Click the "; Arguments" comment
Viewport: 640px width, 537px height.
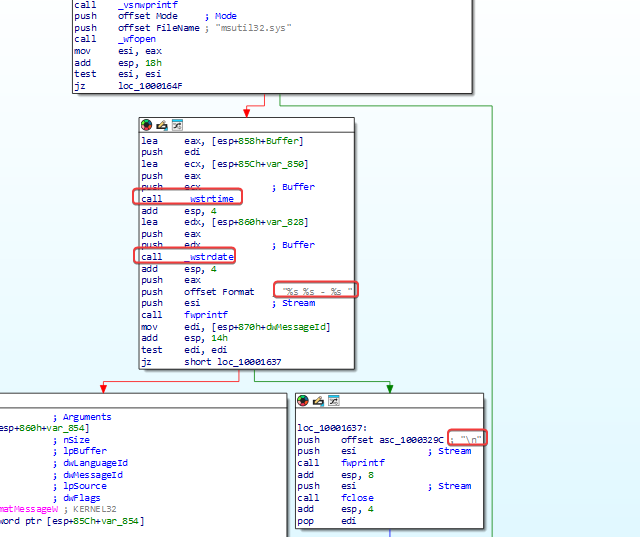point(82,417)
